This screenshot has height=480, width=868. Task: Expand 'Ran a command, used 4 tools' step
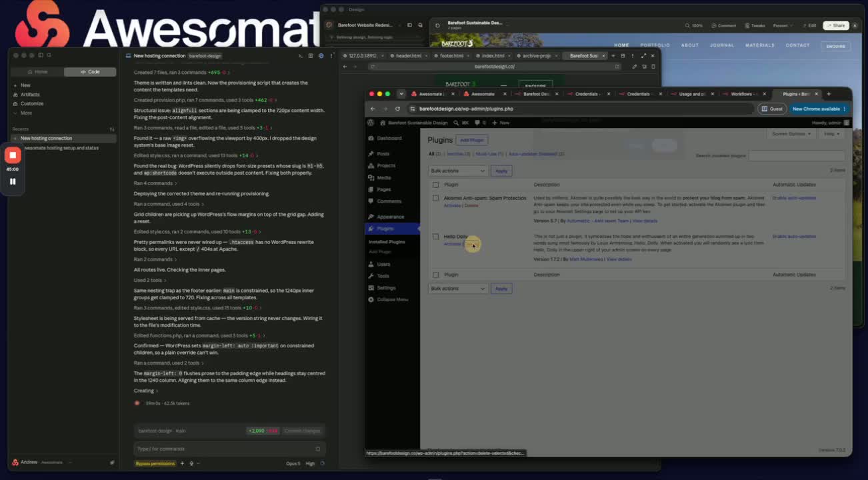pos(168,203)
